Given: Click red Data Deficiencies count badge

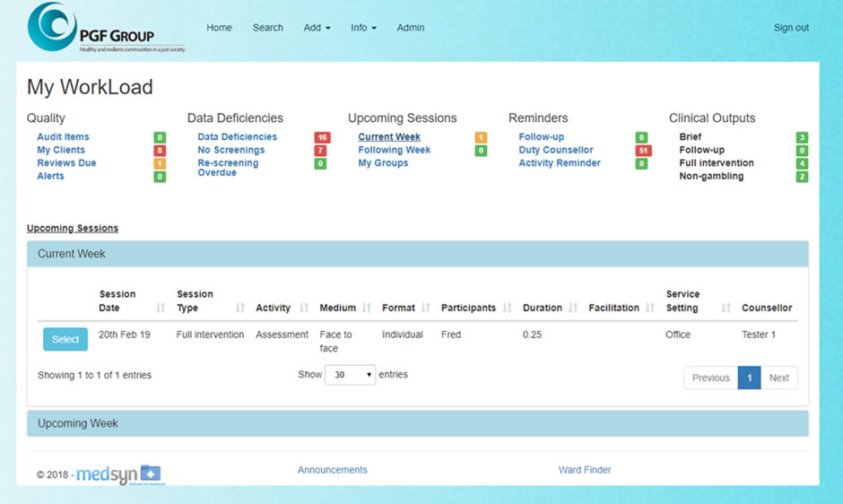Looking at the screenshot, I should [x=322, y=137].
